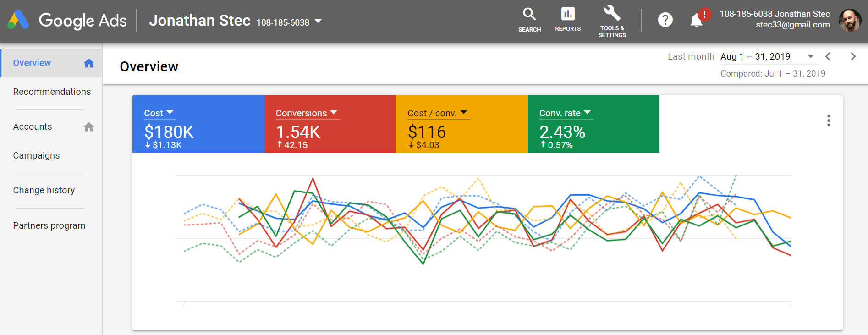The height and width of the screenshot is (335, 868).
Task: Expand the Jonathan Stec account dropdown
Action: click(x=318, y=21)
